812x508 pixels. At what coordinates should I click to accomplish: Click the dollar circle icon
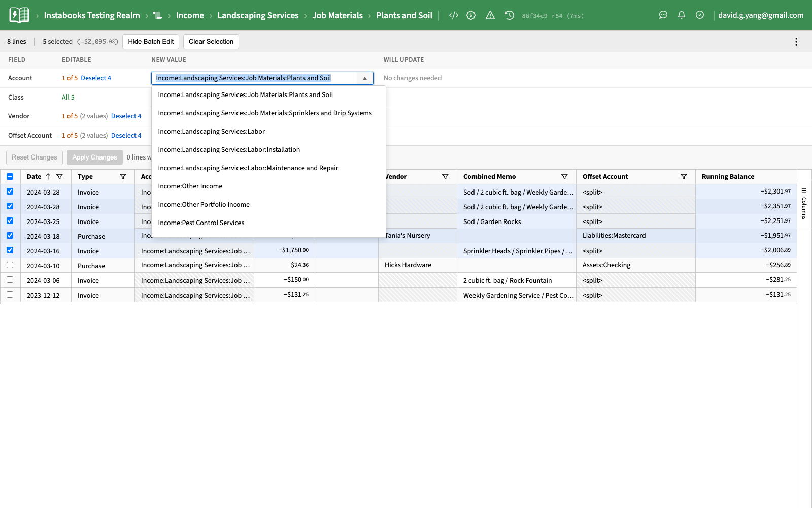coord(471,15)
